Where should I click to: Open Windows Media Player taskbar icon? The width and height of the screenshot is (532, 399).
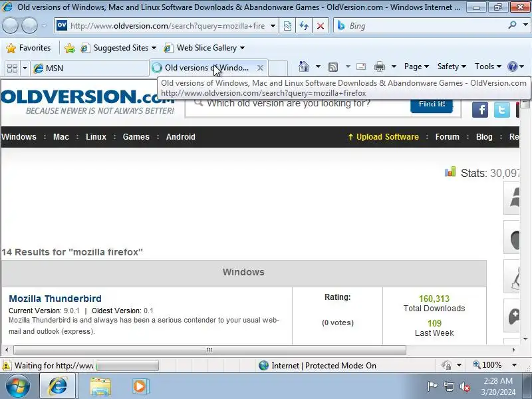click(x=140, y=386)
